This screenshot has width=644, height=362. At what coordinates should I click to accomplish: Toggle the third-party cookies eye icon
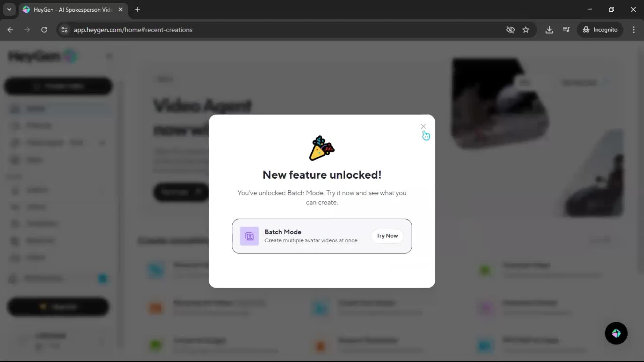511,30
